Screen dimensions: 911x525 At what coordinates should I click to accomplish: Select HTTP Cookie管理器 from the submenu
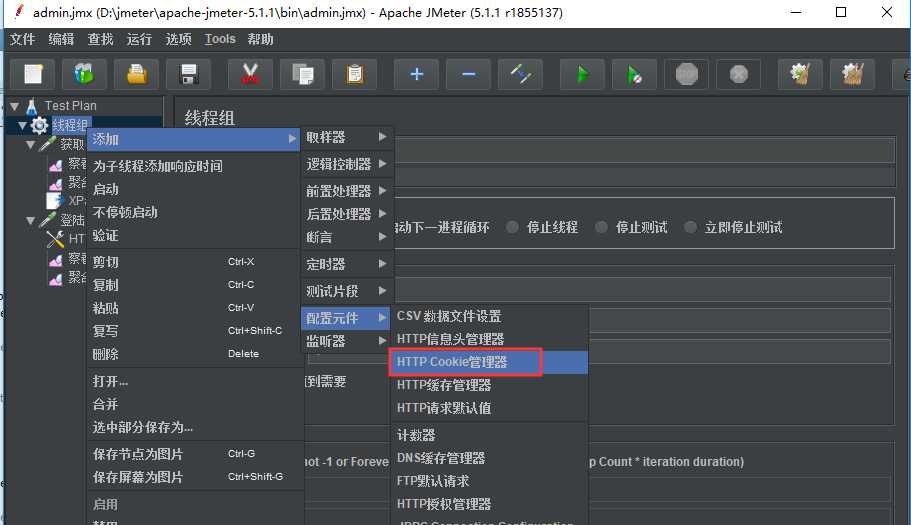pyautogui.click(x=488, y=362)
